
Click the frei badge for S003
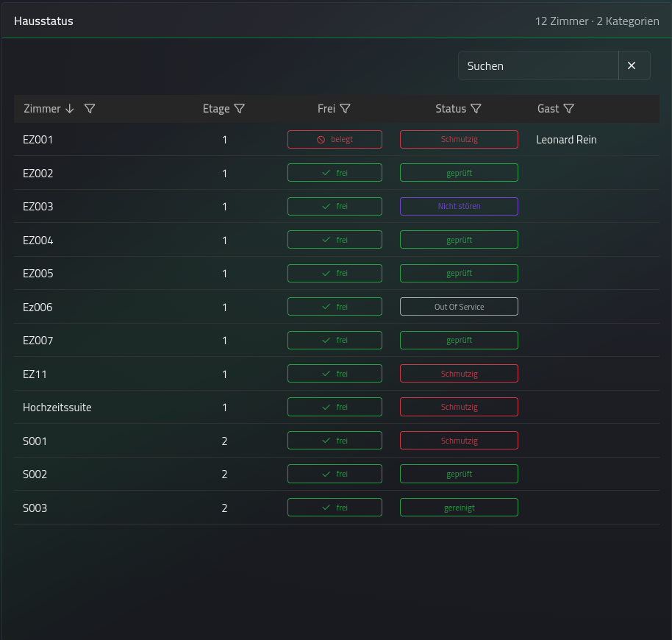[x=335, y=507]
